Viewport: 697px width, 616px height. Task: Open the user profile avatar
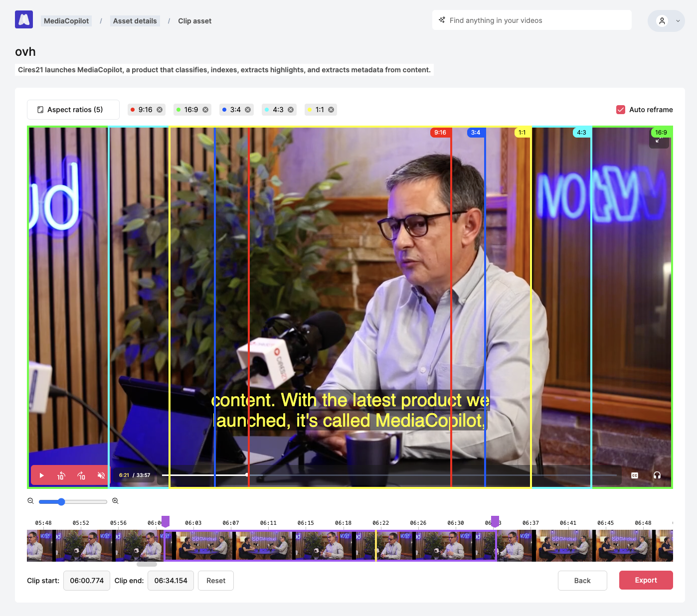662,21
